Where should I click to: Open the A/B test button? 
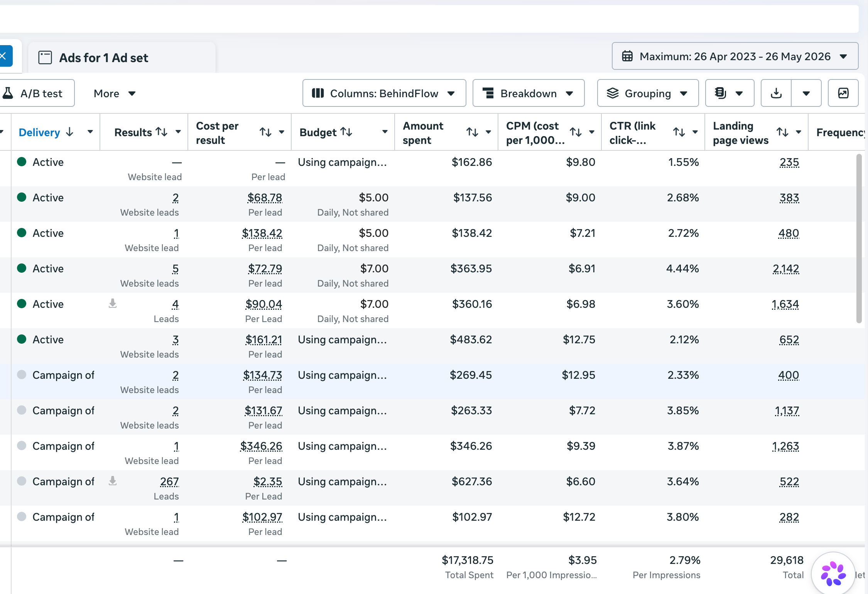37,93
